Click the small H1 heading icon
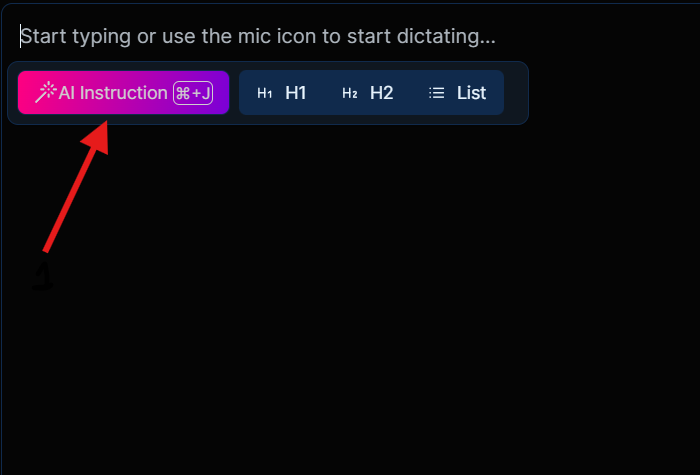The image size is (700, 475). (x=265, y=93)
